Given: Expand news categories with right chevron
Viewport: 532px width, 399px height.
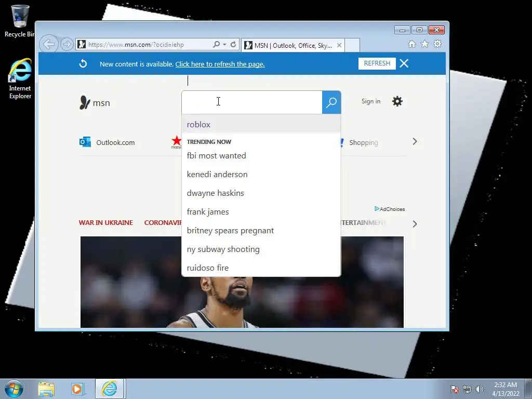Looking at the screenshot, I should tap(415, 224).
